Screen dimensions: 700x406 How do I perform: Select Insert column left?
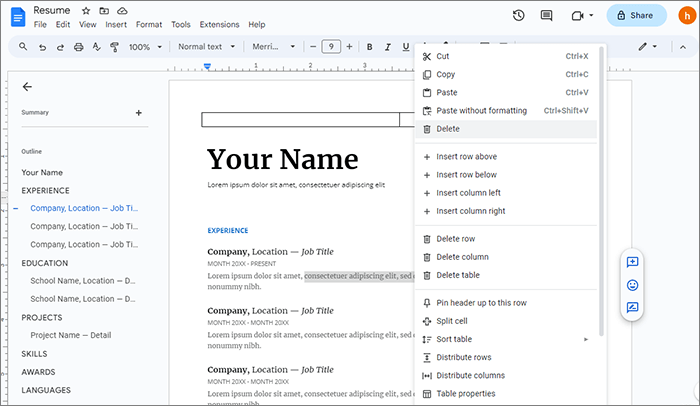(506, 193)
